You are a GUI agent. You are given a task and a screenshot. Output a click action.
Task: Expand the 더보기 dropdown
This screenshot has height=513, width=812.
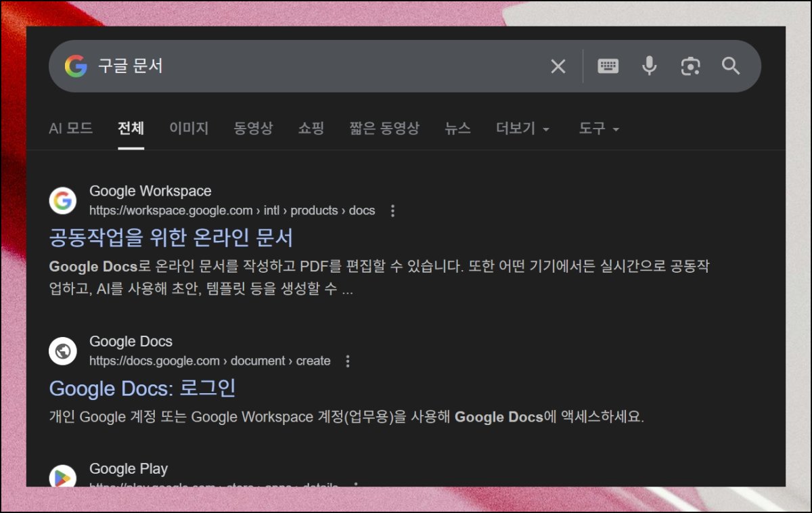pyautogui.click(x=522, y=128)
